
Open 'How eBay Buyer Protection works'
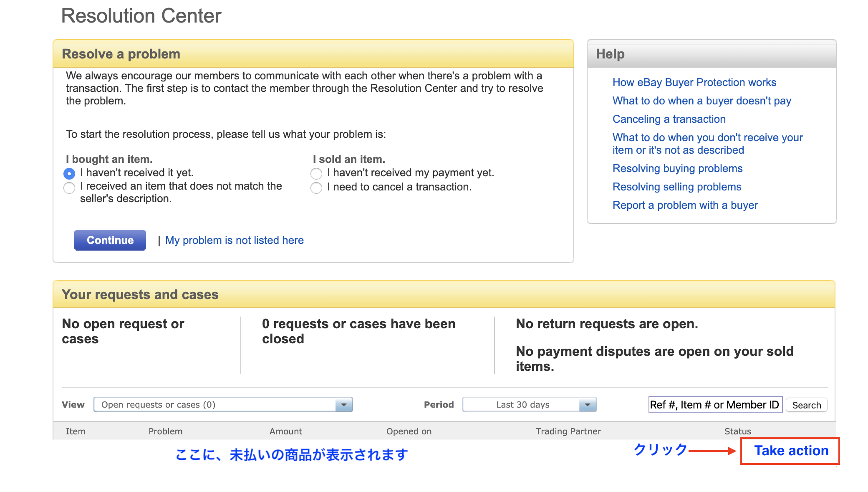point(694,83)
